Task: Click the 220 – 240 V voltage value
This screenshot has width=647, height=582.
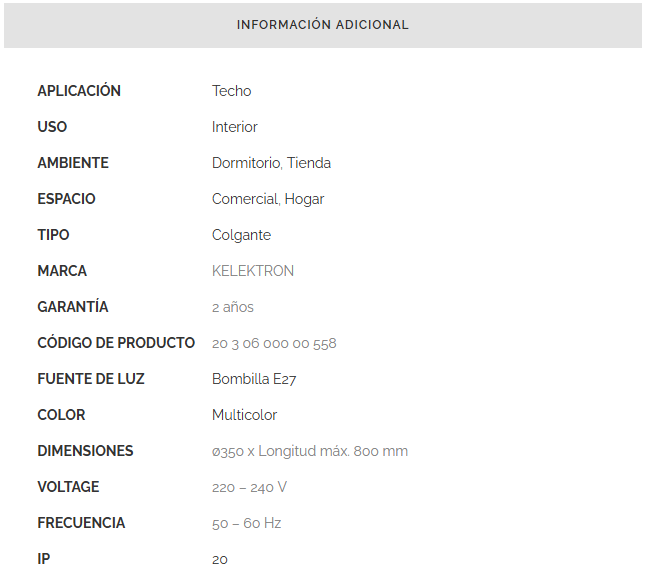Action: tap(249, 487)
